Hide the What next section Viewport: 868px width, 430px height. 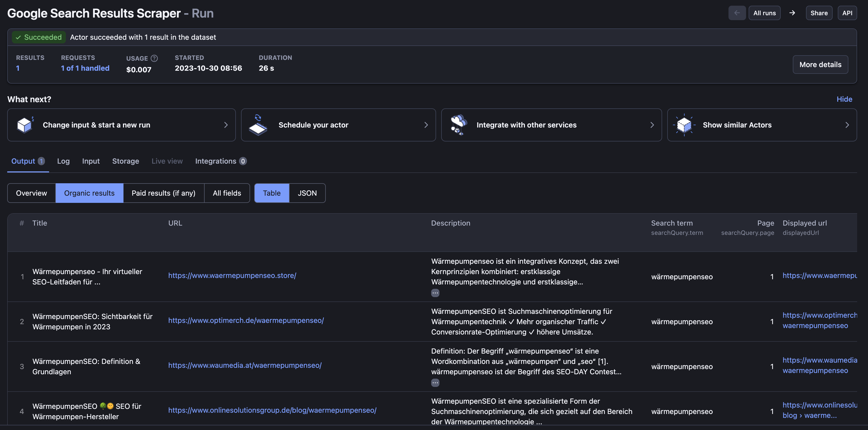tap(844, 99)
